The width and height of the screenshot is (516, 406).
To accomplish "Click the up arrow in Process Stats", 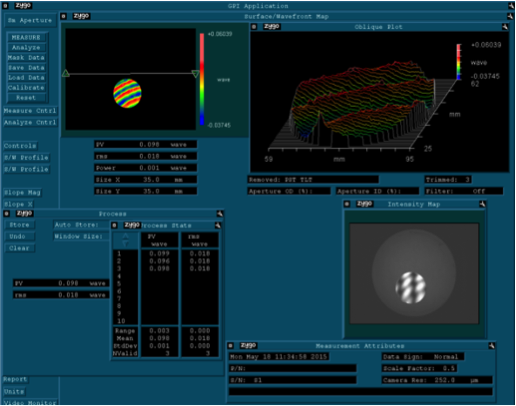I will pos(125,236).
